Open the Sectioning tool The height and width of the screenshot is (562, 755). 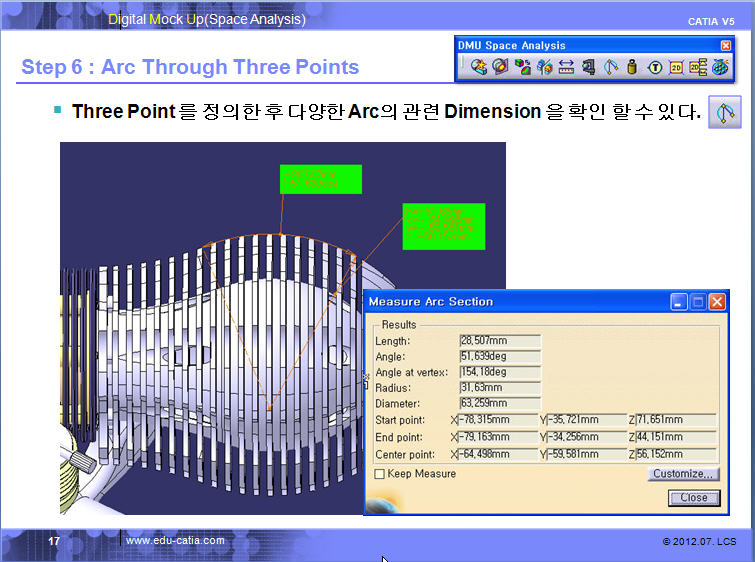pyautogui.click(x=500, y=67)
